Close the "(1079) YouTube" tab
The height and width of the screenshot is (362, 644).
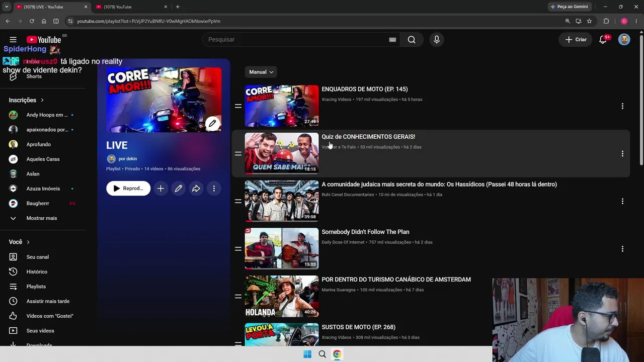166,7
